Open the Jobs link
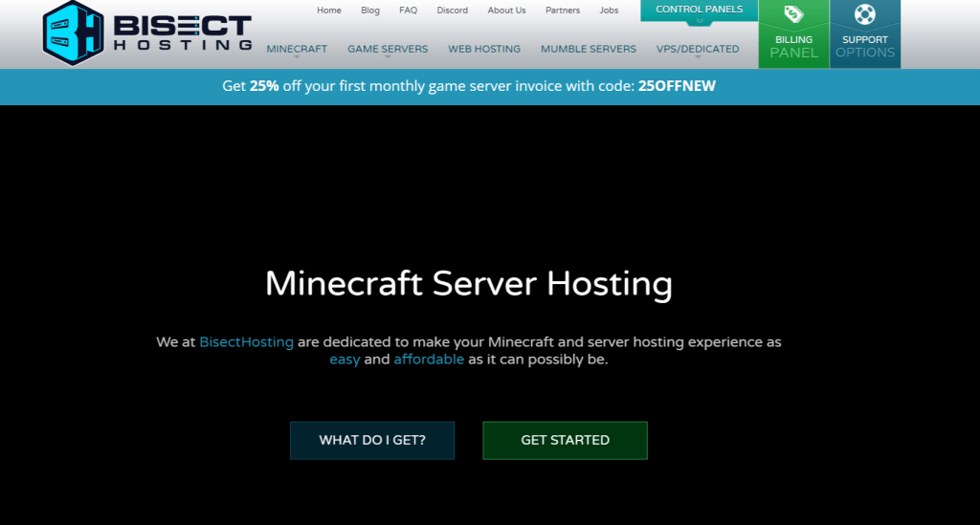 (x=609, y=10)
